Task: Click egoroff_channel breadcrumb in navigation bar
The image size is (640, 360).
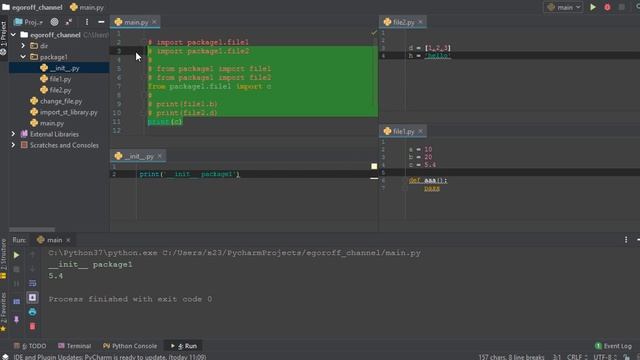Action: pyautogui.click(x=33, y=7)
